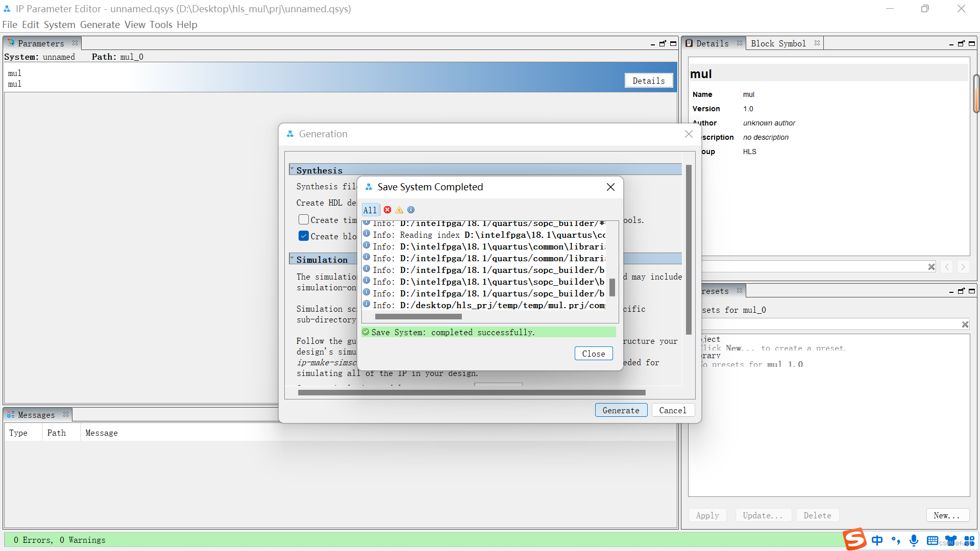Click the Generation dialog vertical scrollbar

pyautogui.click(x=689, y=250)
